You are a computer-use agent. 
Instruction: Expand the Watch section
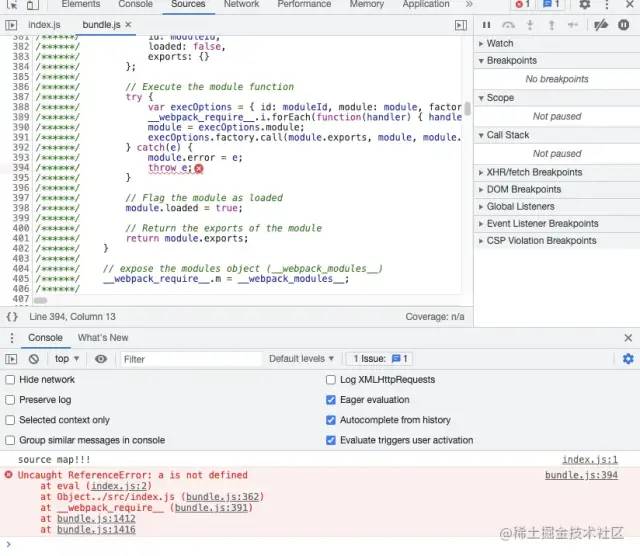click(557, 43)
